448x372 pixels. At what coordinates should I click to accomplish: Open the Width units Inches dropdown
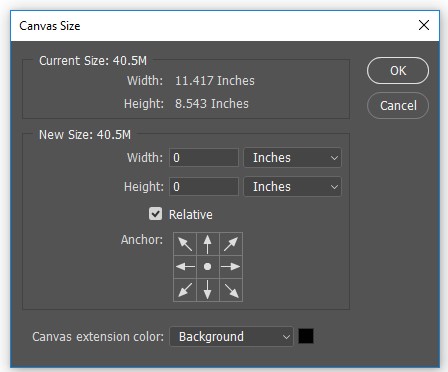pos(292,158)
